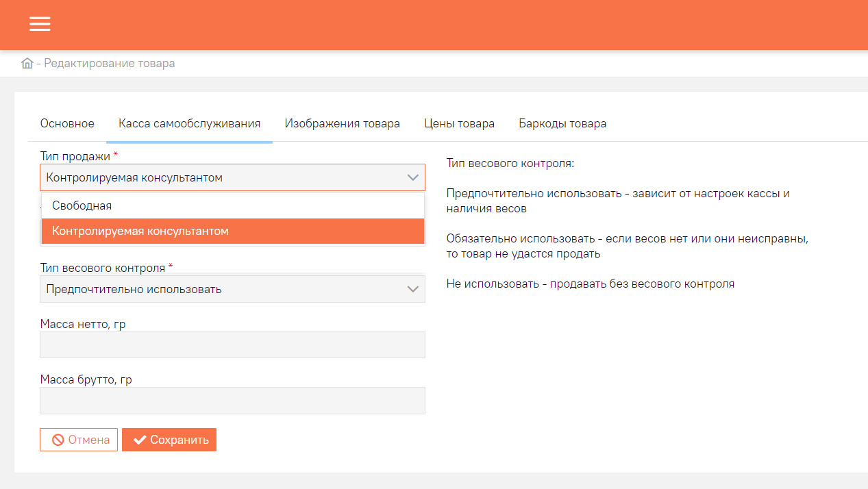The image size is (868, 489).
Task: Select the Касса самообслуживания tab
Action: pyautogui.click(x=189, y=124)
